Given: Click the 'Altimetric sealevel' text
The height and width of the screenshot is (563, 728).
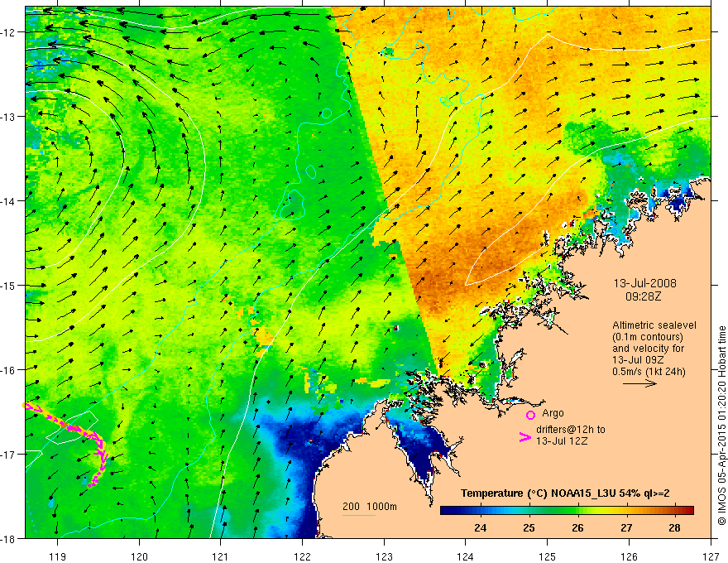Looking at the screenshot, I should 654,325.
